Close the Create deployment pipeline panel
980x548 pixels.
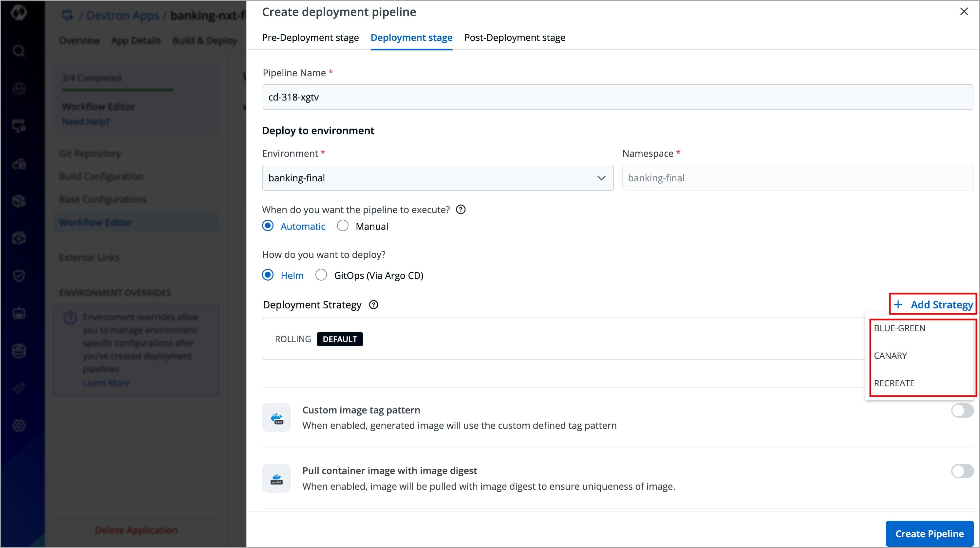point(964,11)
